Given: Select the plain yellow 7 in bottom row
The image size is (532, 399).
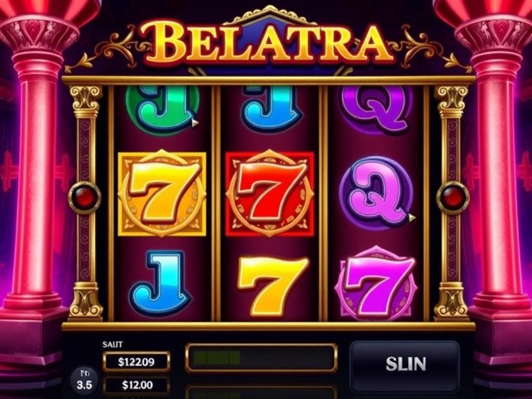Looking at the screenshot, I should click(x=273, y=286).
